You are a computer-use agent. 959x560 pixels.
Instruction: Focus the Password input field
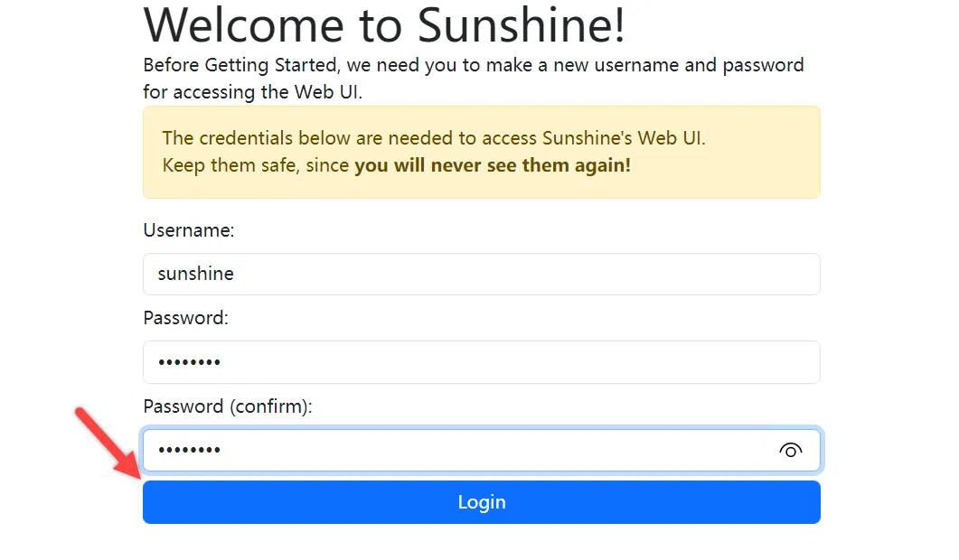click(x=481, y=362)
